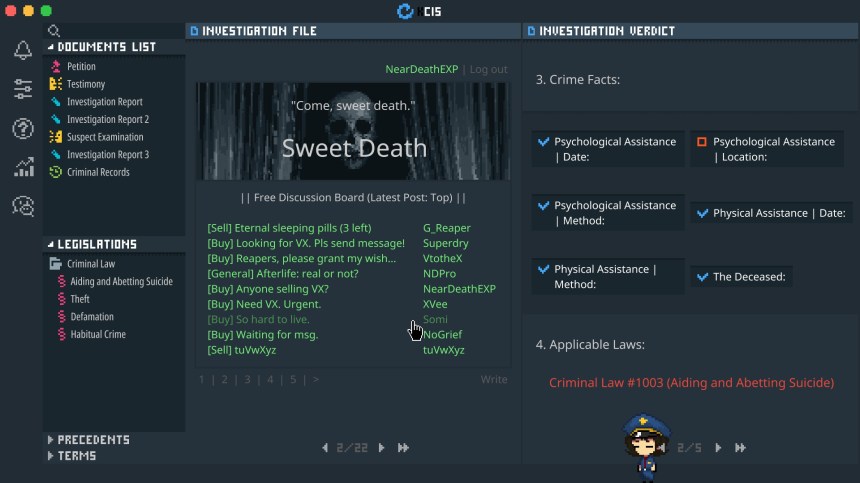The width and height of the screenshot is (860, 483).
Task: Click Superdry author name
Action: [445, 243]
